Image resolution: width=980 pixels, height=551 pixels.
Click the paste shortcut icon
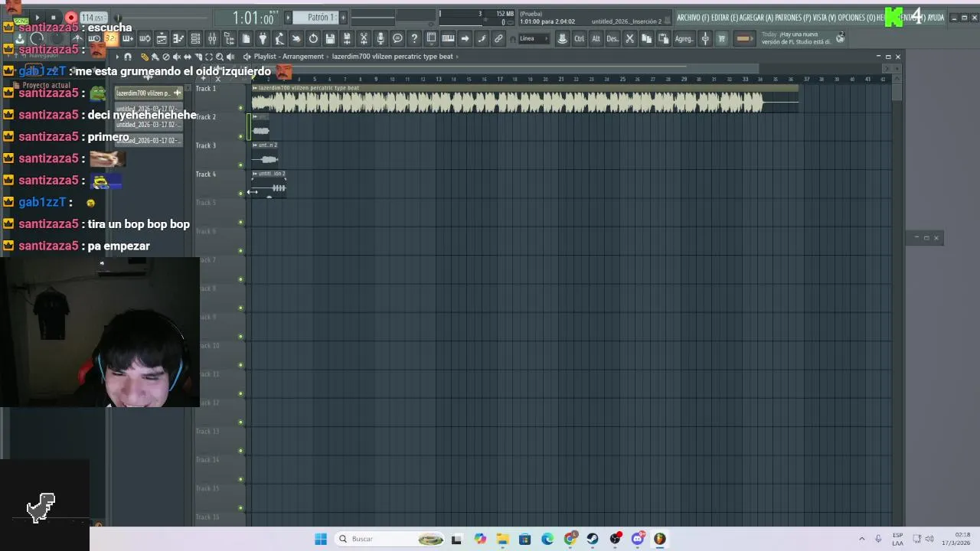point(663,38)
